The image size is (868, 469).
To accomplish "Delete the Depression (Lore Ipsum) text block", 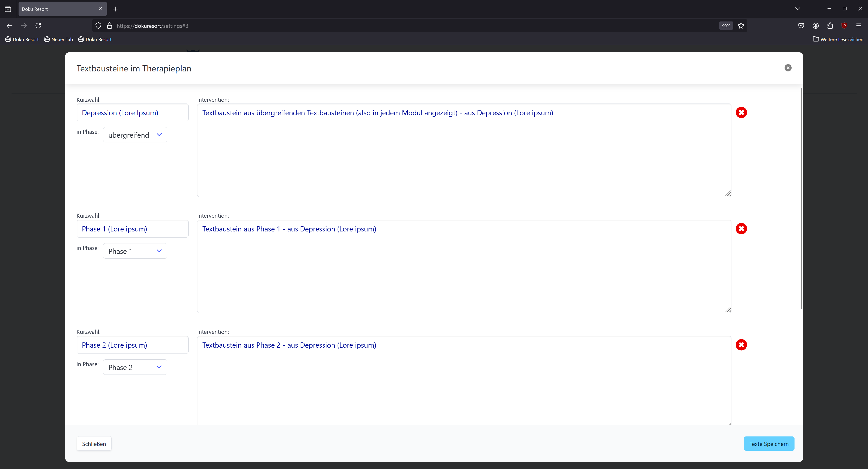I will pos(741,113).
